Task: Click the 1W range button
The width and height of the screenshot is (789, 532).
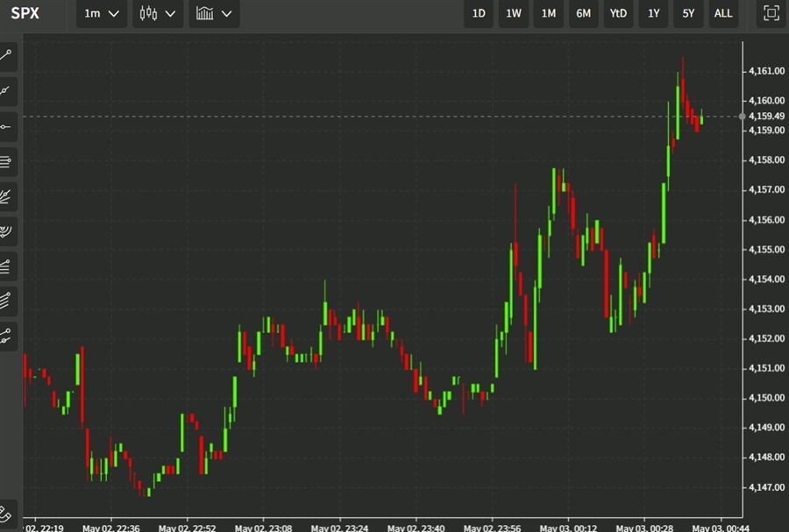Action: (x=514, y=13)
